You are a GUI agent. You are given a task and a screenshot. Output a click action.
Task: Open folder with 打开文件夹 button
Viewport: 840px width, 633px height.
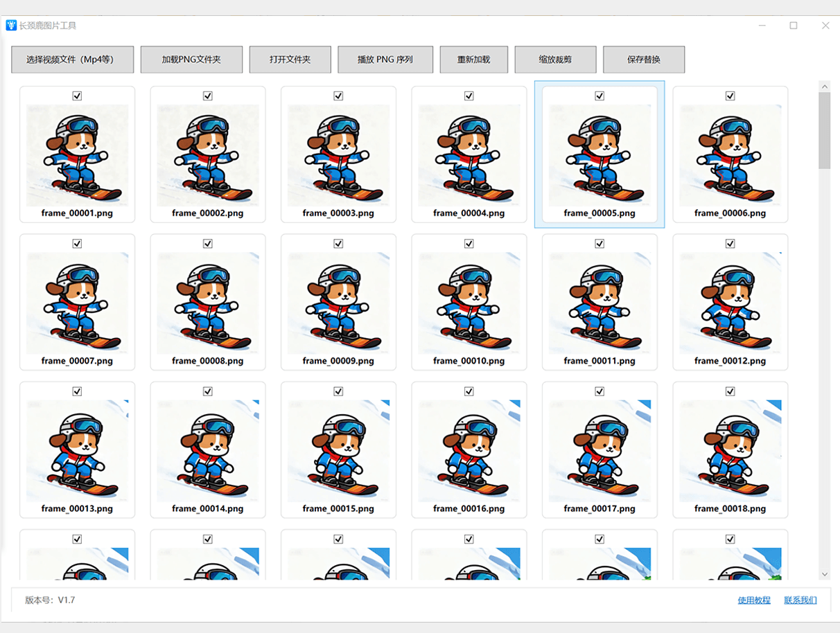point(290,60)
